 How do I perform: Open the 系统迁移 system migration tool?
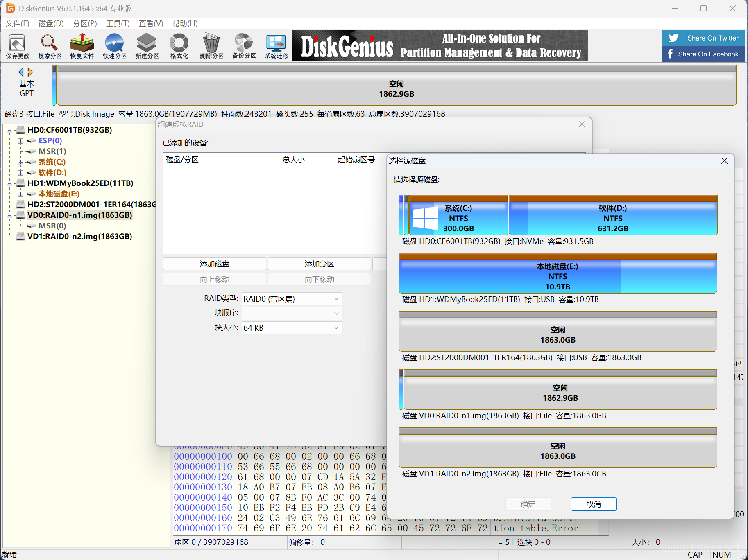[276, 46]
